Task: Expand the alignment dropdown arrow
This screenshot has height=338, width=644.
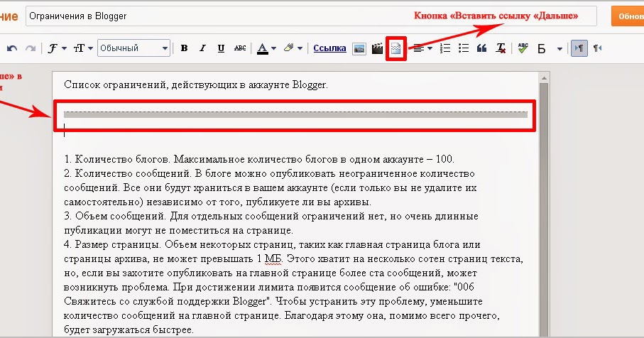Action: (430, 48)
